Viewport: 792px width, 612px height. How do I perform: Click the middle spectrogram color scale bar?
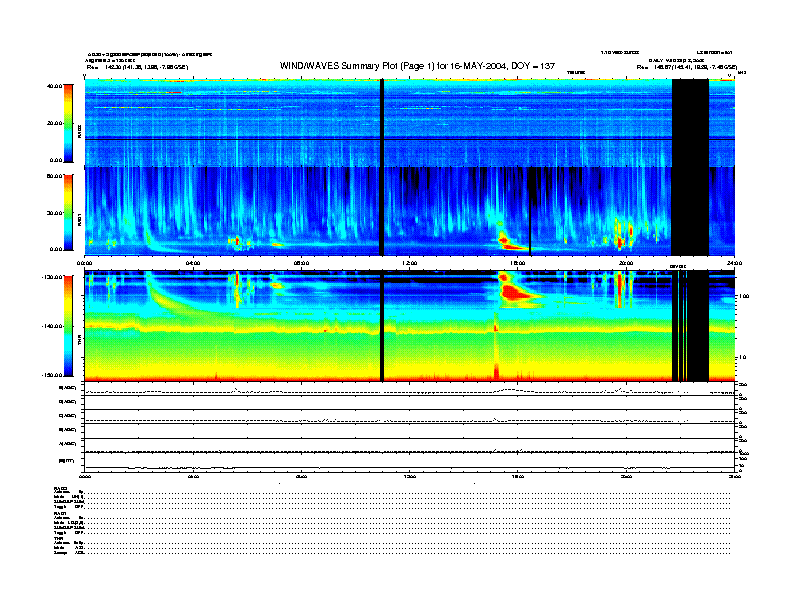[x=68, y=211]
